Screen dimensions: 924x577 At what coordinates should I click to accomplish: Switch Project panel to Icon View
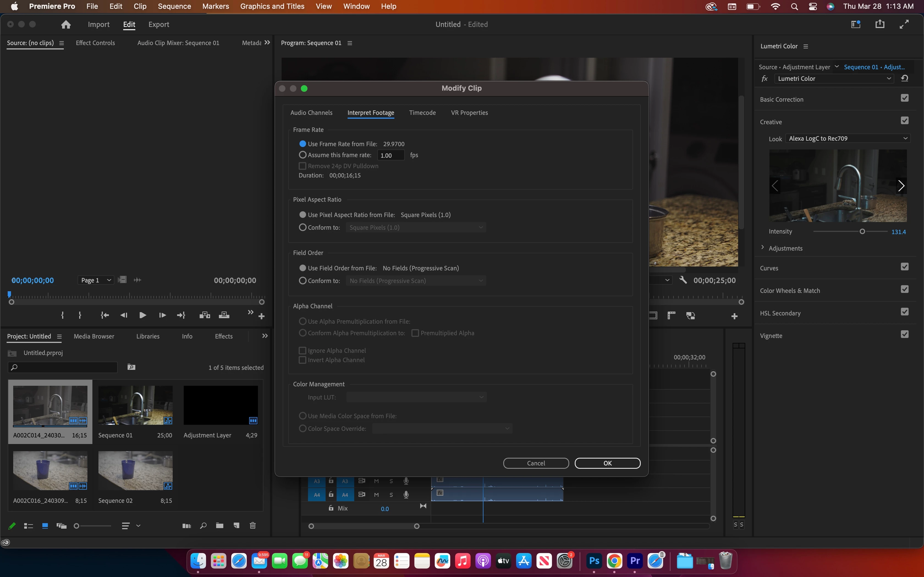click(x=45, y=526)
